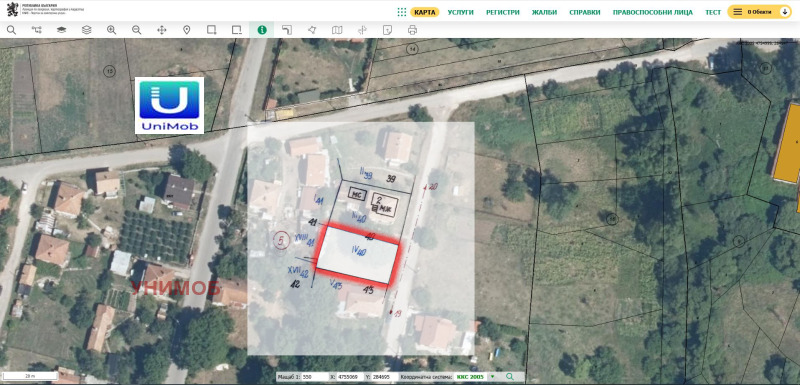
Task: Click parcel labeled 15 on map
Action: point(110,71)
